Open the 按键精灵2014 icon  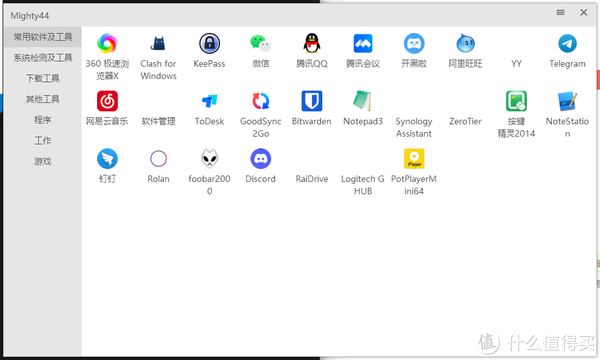[x=516, y=101]
